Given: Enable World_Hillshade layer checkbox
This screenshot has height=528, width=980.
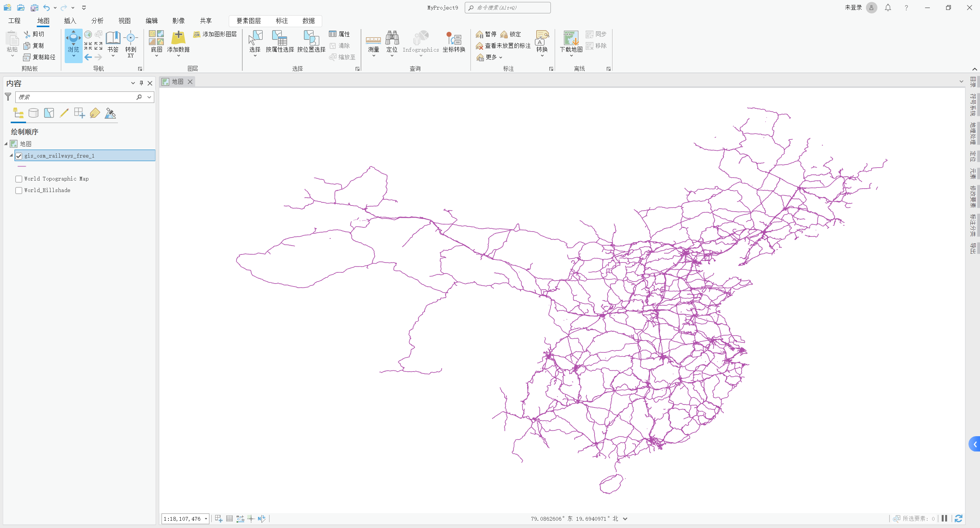Looking at the screenshot, I should pyautogui.click(x=19, y=190).
